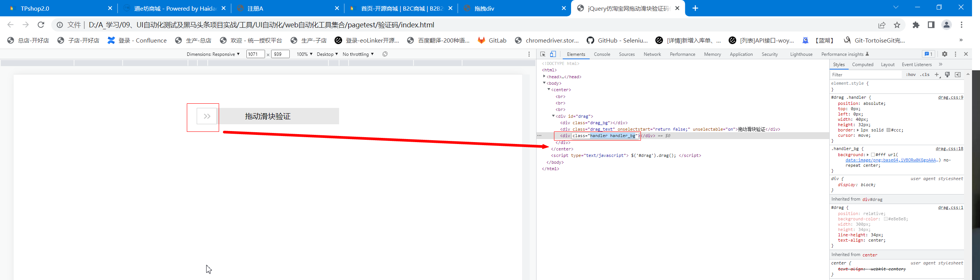The height and width of the screenshot is (280, 980).
Task: Focus the Styles Filter input
Action: tap(865, 74)
